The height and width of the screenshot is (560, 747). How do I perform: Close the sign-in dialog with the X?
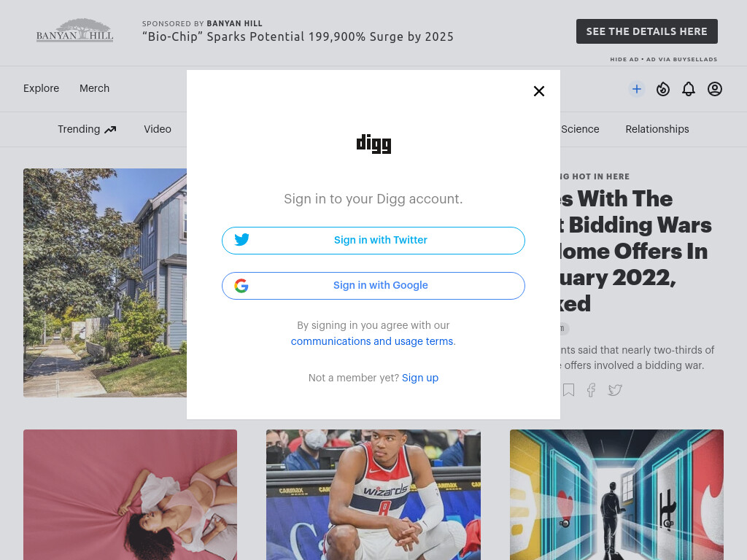(539, 91)
